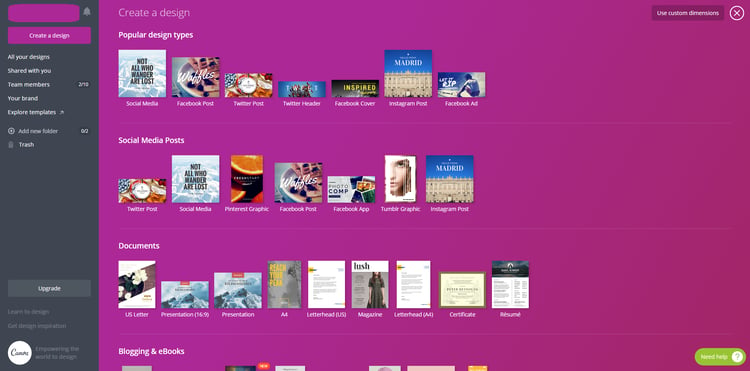The height and width of the screenshot is (371, 750).
Task: Select the Facebook Cover design type
Action: pos(355,89)
